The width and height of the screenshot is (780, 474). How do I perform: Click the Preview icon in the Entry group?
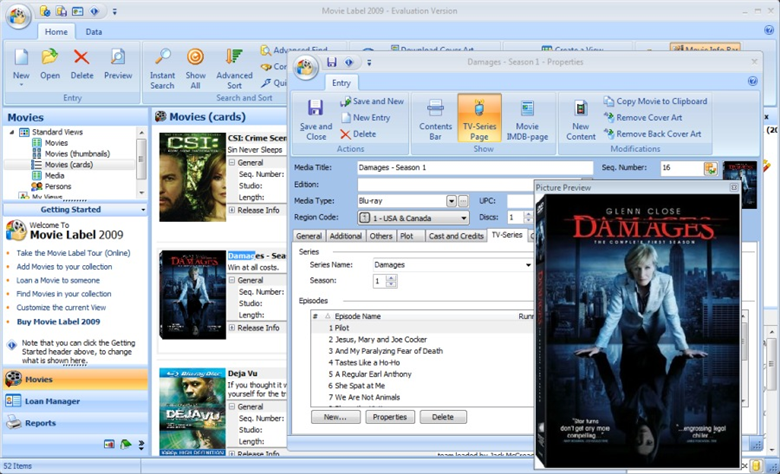coord(118,62)
